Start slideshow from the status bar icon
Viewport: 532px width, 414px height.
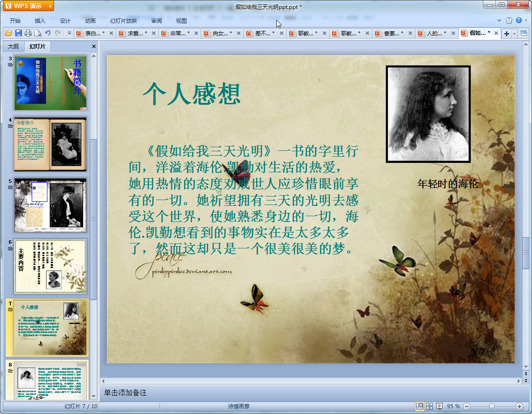point(439,406)
